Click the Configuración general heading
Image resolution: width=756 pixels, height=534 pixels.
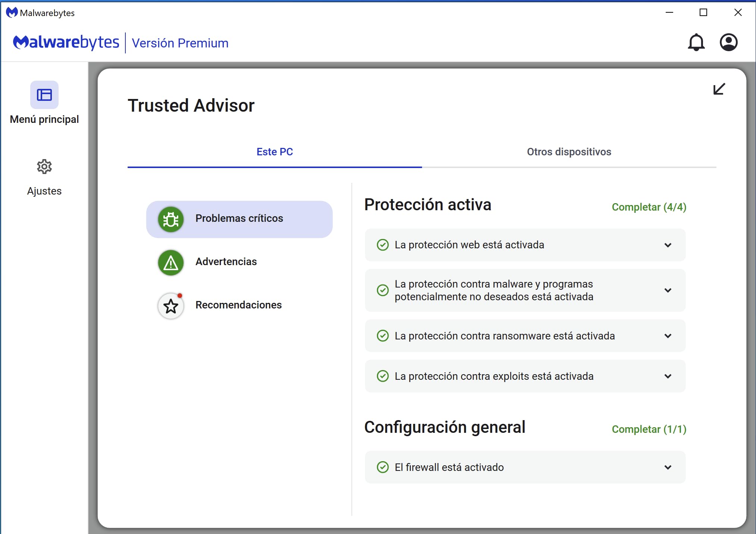[x=445, y=427]
